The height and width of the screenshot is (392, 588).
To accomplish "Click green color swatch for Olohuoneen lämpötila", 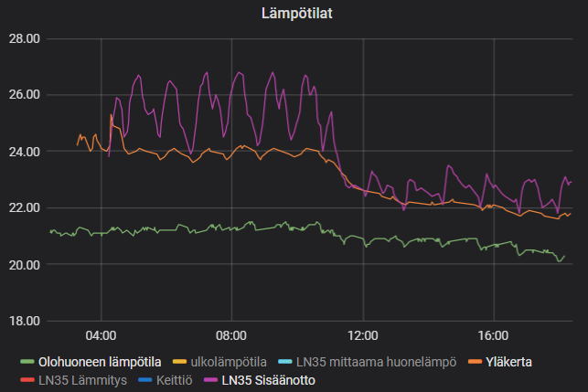I will 27,361.
